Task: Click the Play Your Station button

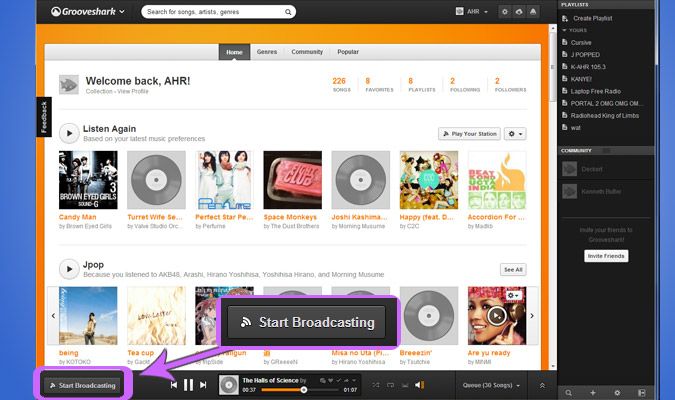Action: 469,134
